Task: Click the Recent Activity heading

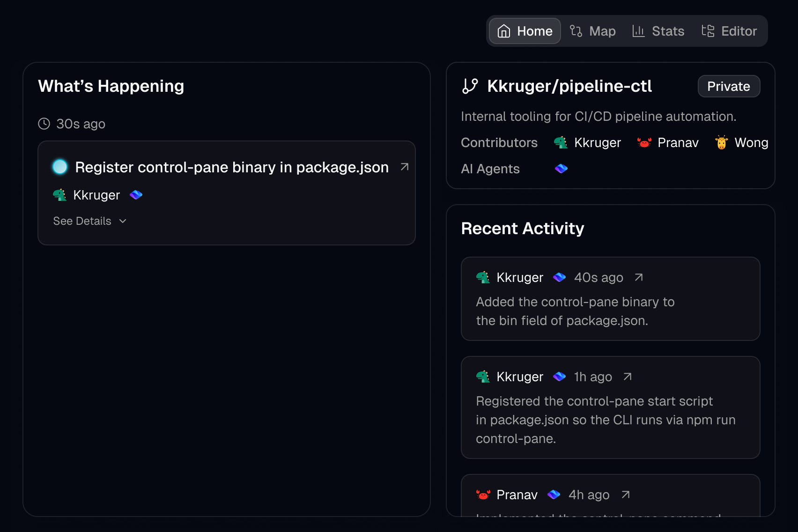Action: point(523,229)
